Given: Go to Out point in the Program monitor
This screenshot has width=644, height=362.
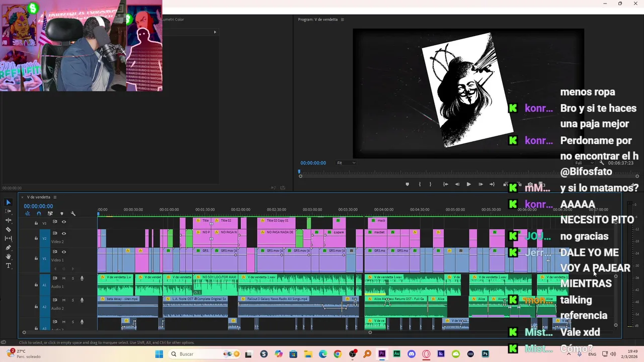Looking at the screenshot, I should click(492, 185).
